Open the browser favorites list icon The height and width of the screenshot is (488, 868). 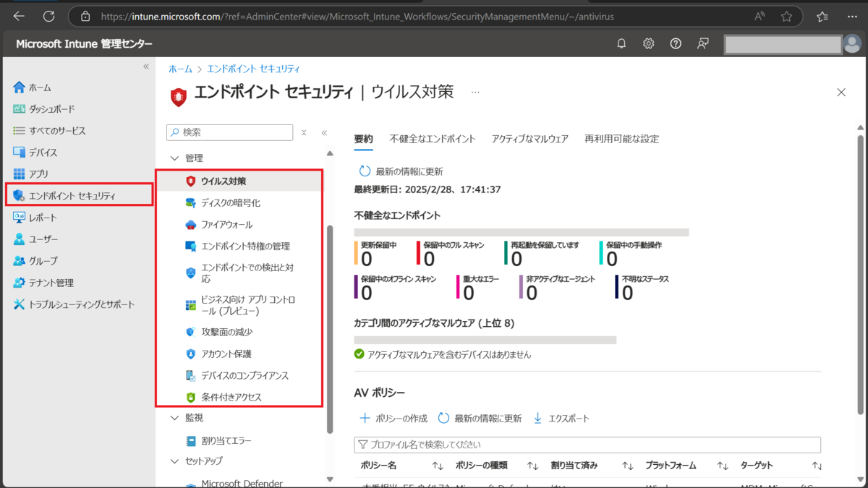[822, 16]
